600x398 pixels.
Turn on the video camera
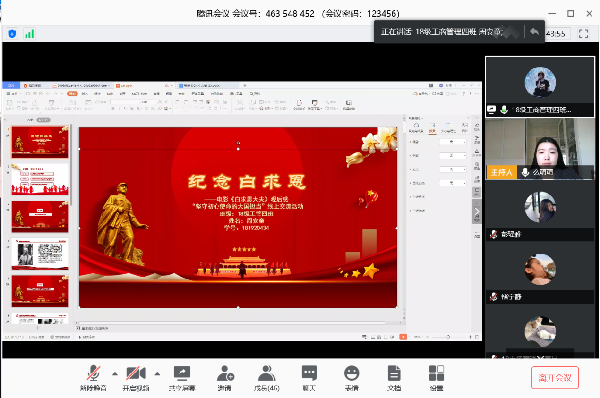136,378
